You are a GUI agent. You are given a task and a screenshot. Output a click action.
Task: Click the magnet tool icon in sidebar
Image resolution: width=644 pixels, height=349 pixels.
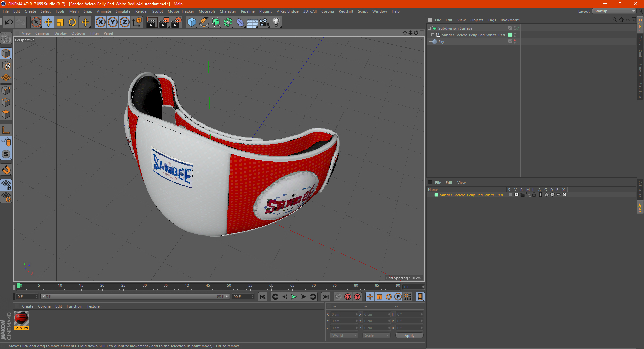(x=6, y=170)
